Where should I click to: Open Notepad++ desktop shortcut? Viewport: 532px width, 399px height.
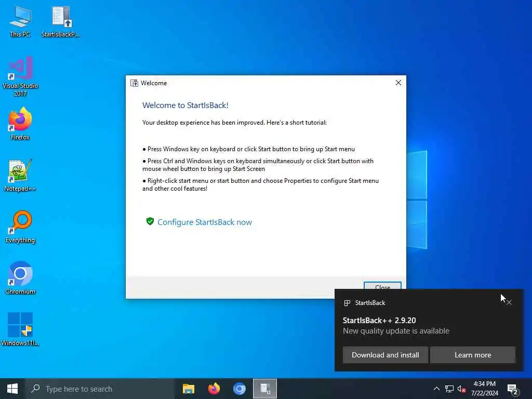[x=20, y=176]
